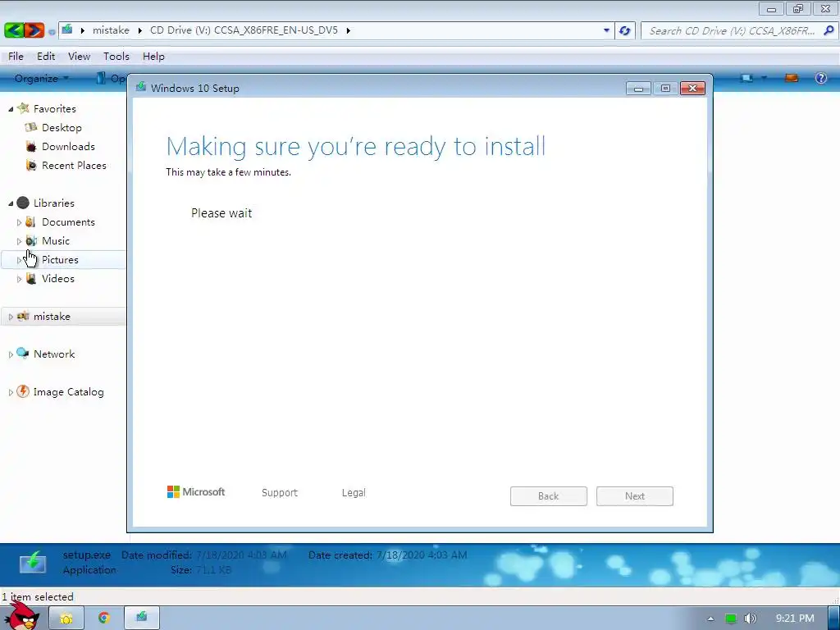Click the Legal link in Setup
Image resolution: width=840 pixels, height=630 pixels.
(354, 492)
